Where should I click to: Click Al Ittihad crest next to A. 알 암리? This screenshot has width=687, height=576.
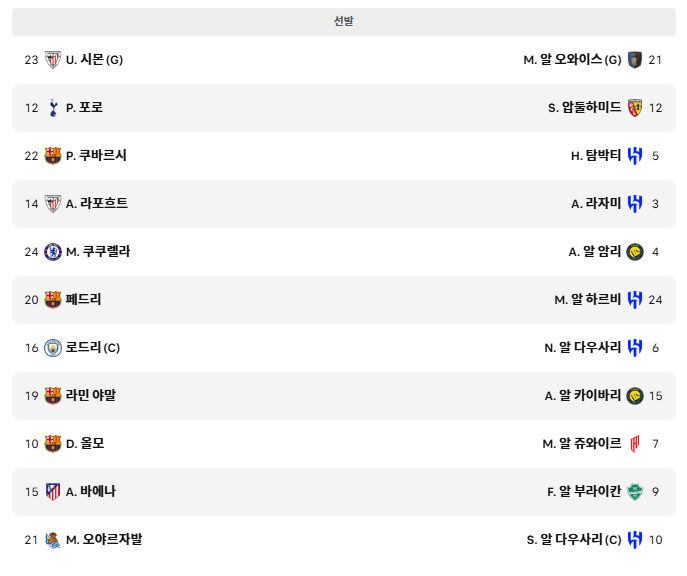[x=635, y=252]
